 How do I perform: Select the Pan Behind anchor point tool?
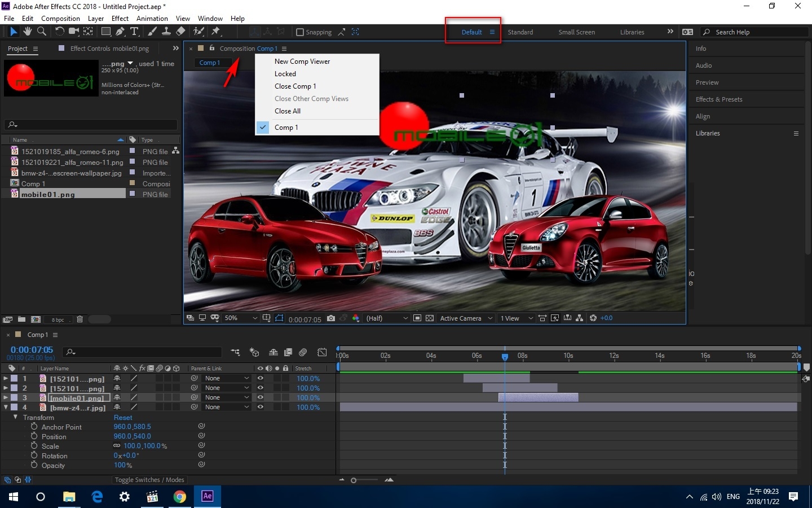pyautogui.click(x=89, y=32)
